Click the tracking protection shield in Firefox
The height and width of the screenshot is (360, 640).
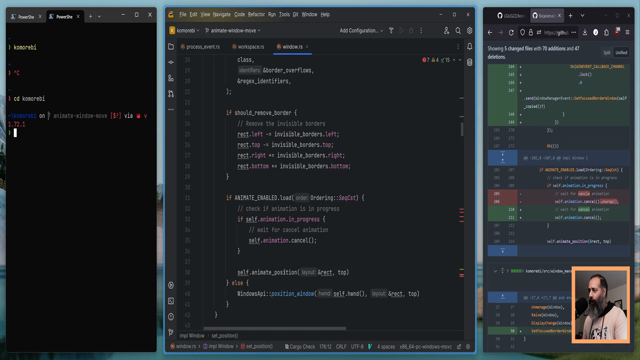point(522,32)
